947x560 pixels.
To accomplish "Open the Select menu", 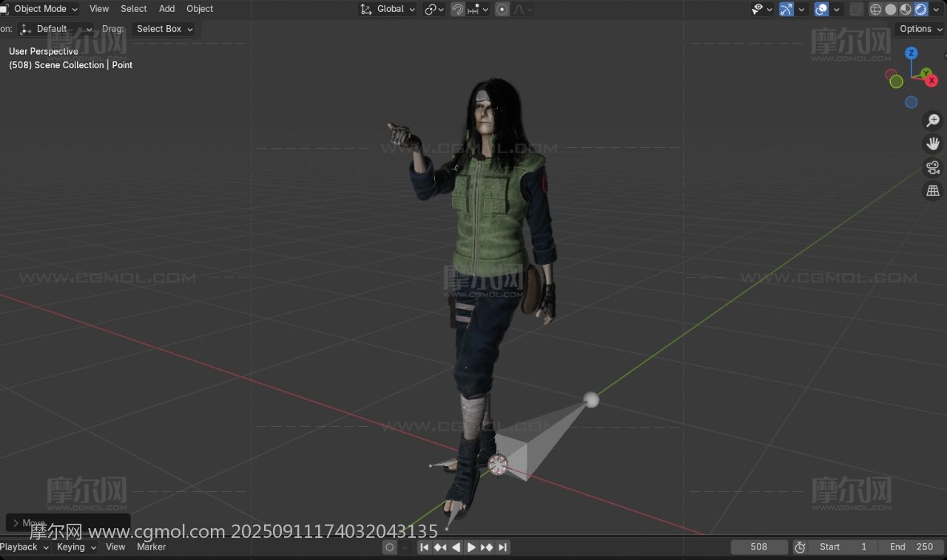I will (x=134, y=9).
